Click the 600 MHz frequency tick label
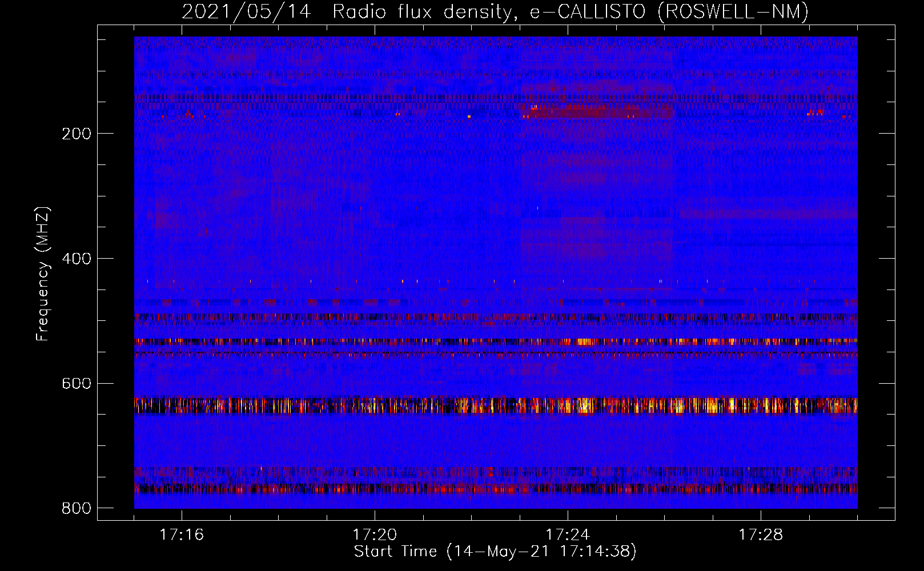The image size is (924, 571). click(x=77, y=383)
